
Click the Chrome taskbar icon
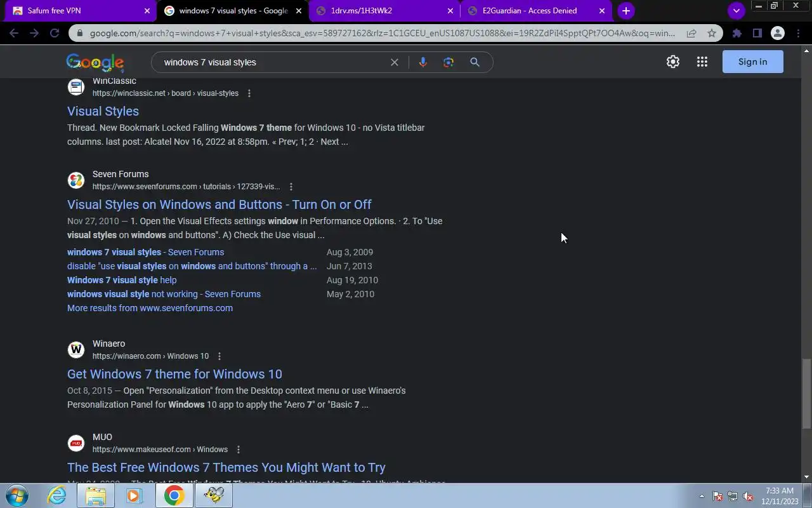click(174, 495)
